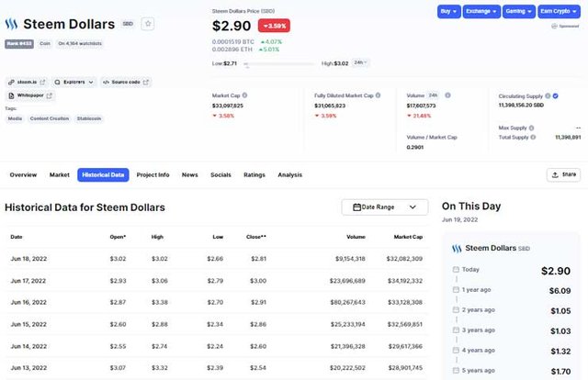This screenshot has width=588, height=380.
Task: Open the Analysis tab
Action: click(x=290, y=175)
